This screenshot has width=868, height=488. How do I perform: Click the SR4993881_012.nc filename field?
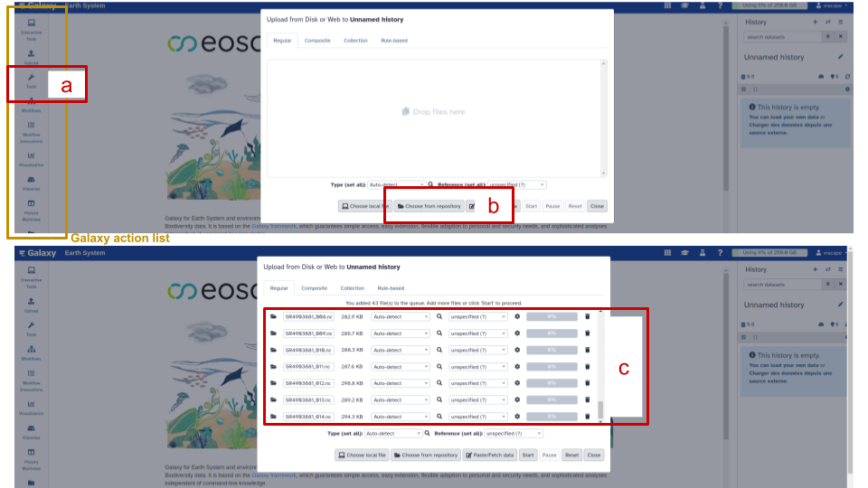click(308, 383)
